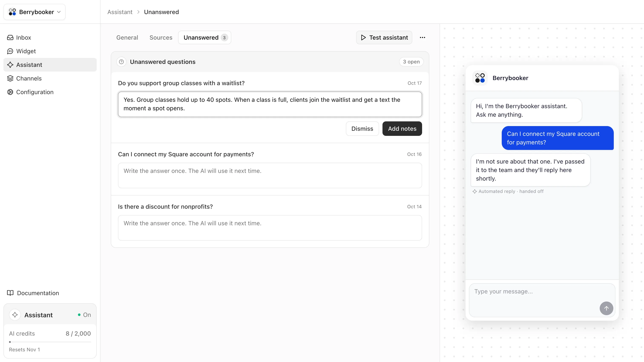The image size is (644, 362).
Task: Click the 'Oct 16' date label
Action: (414, 154)
